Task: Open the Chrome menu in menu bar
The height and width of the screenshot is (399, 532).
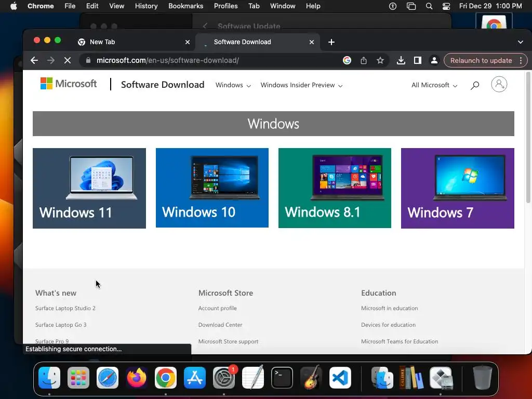Action: (41, 6)
